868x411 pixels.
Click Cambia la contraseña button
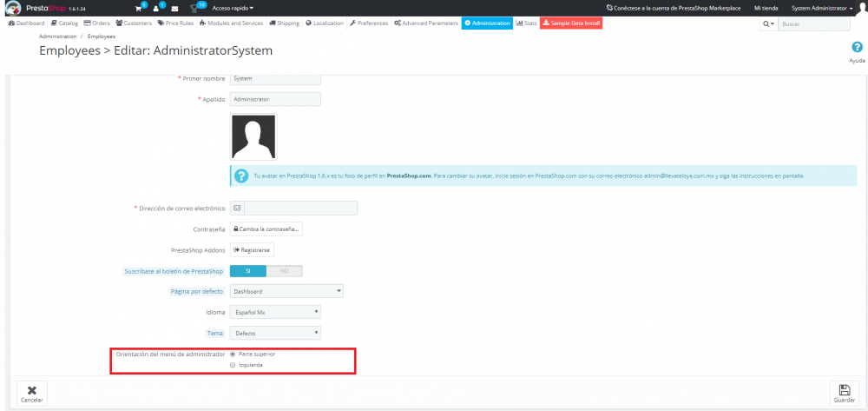(x=266, y=229)
